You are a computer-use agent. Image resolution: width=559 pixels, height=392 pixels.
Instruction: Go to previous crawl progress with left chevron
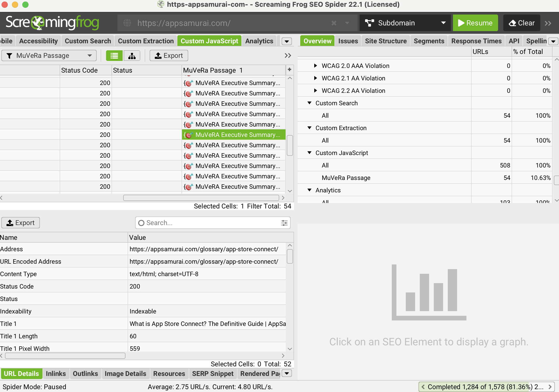tap(423, 387)
